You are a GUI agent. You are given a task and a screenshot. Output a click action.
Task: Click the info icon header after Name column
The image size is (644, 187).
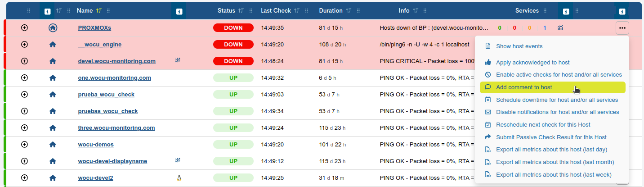pos(179,11)
